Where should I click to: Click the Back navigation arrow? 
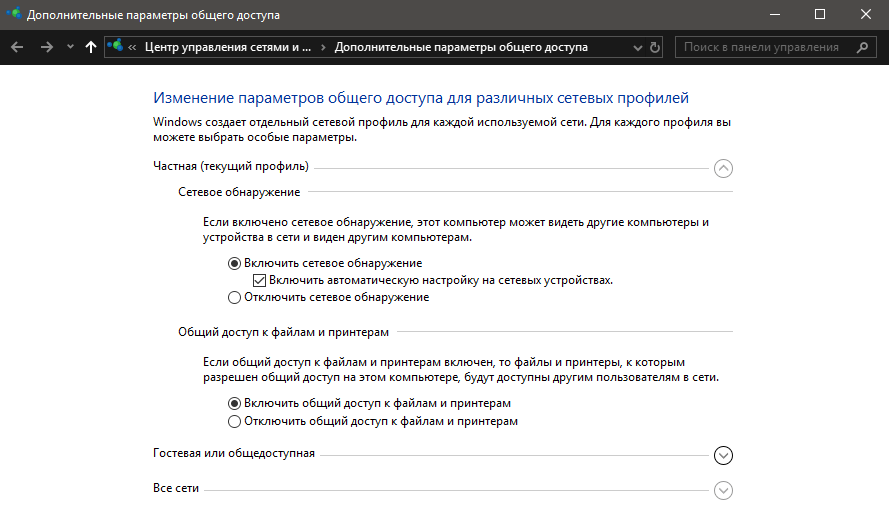point(17,47)
